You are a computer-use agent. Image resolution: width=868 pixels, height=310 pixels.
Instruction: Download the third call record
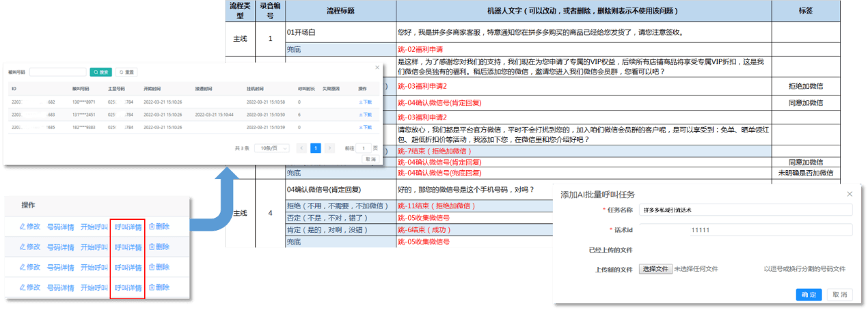(365, 127)
